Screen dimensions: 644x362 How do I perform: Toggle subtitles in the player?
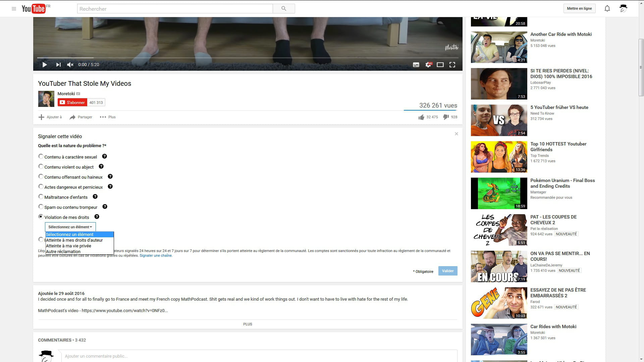(x=416, y=65)
